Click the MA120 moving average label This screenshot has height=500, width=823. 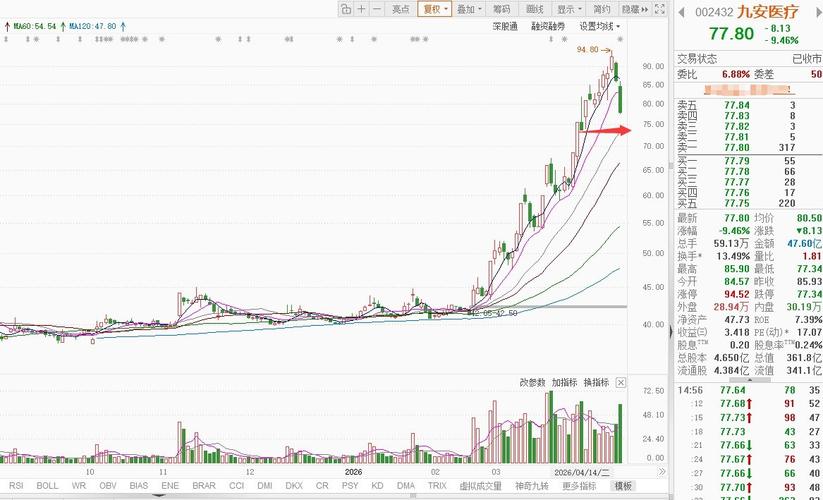92,26
